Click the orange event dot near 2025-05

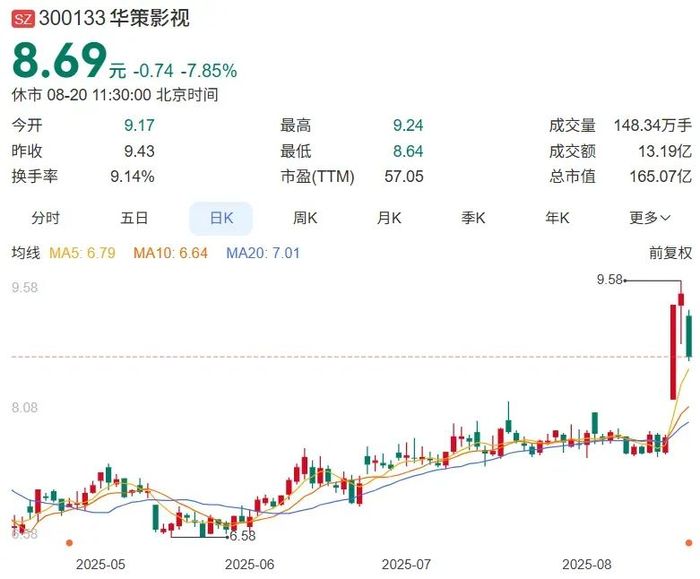point(69,543)
